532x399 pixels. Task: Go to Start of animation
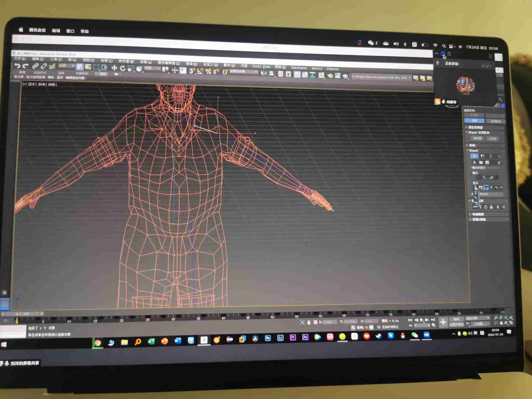click(410, 320)
